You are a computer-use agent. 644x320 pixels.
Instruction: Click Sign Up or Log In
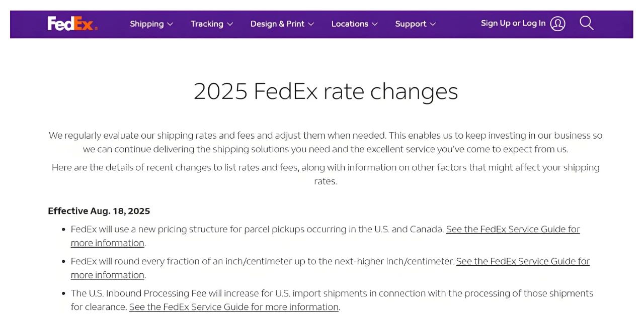point(513,23)
